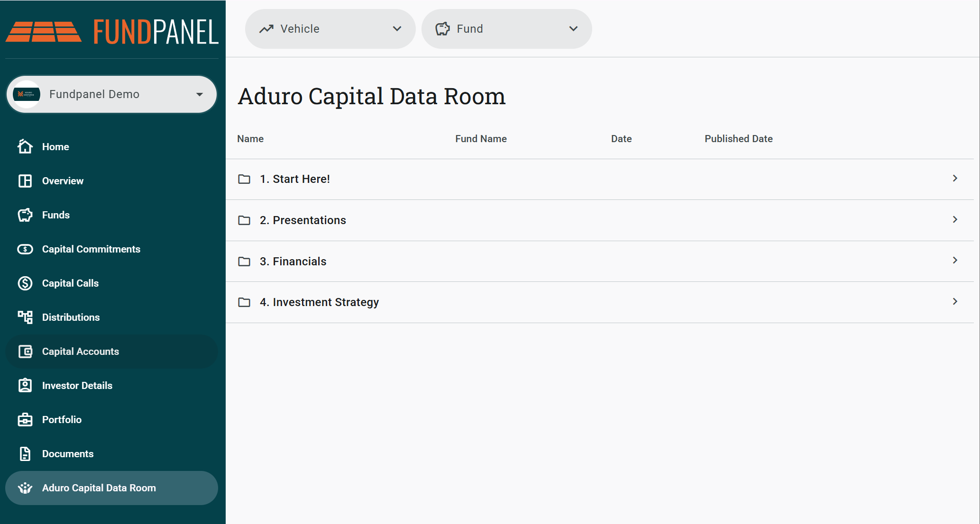Sort by Published Date column header
Screen dimensions: 980x524
coord(738,139)
